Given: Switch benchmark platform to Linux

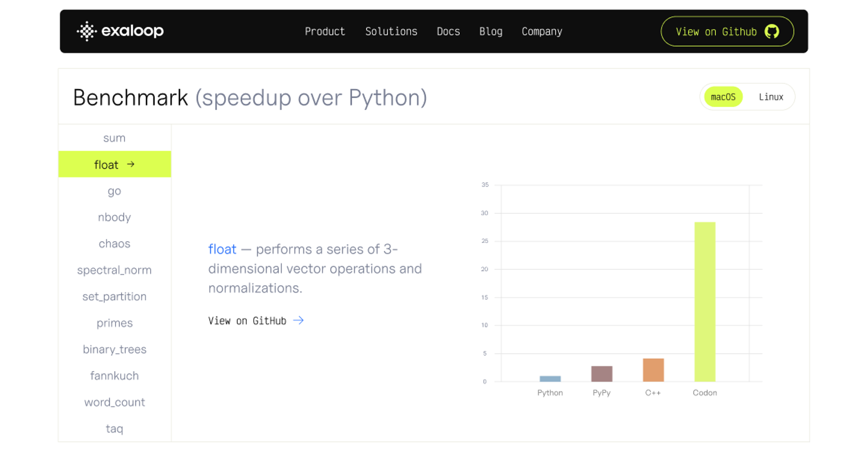Looking at the screenshot, I should pyautogui.click(x=771, y=97).
